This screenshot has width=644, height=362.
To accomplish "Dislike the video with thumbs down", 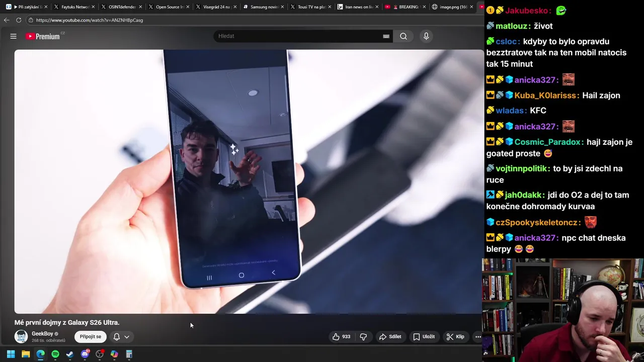I will click(x=363, y=337).
